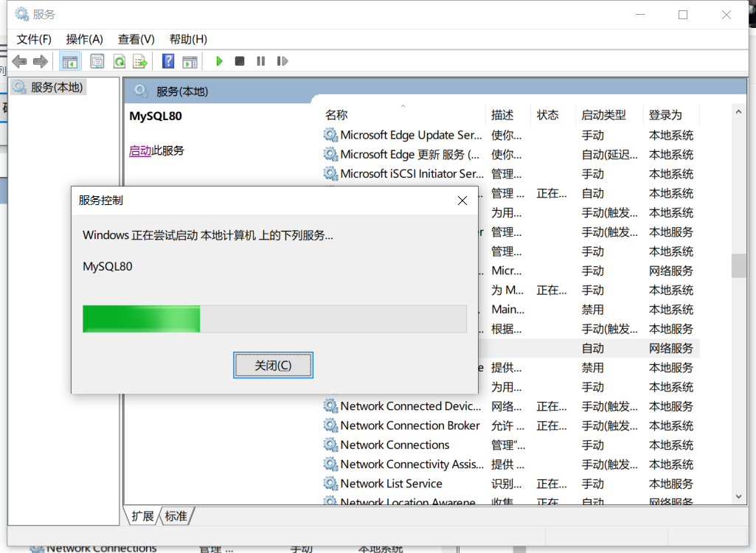
Task: Select the gear icon of Network Connections row
Action: [330, 445]
